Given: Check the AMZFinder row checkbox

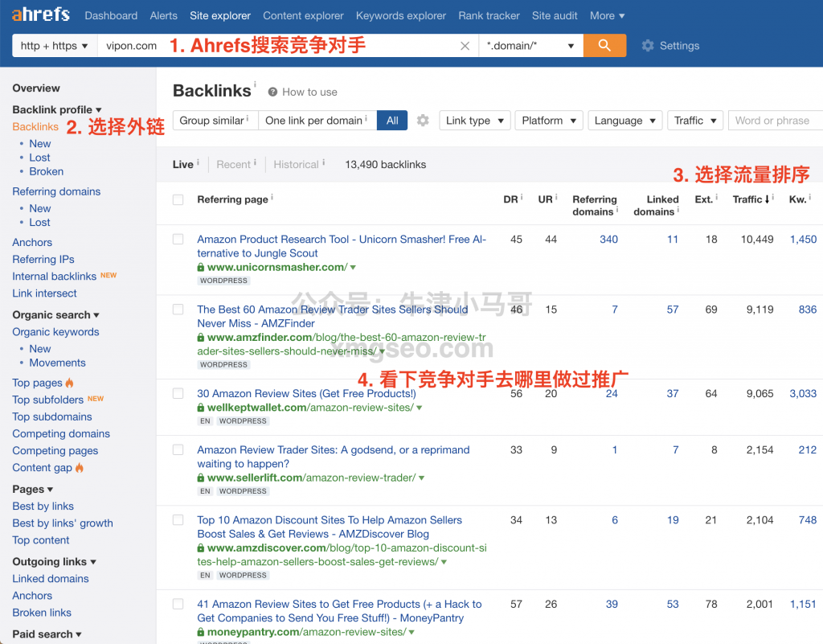Looking at the screenshot, I should pyautogui.click(x=178, y=310).
